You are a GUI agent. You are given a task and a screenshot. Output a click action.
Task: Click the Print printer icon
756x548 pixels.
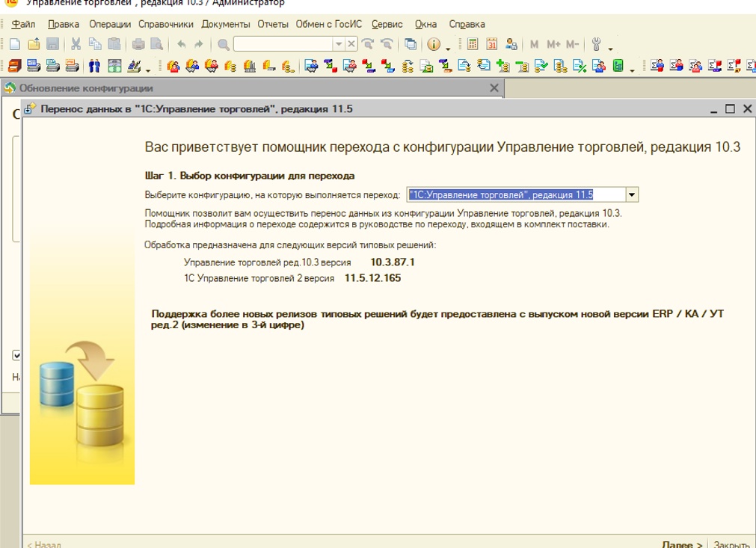coord(138,44)
